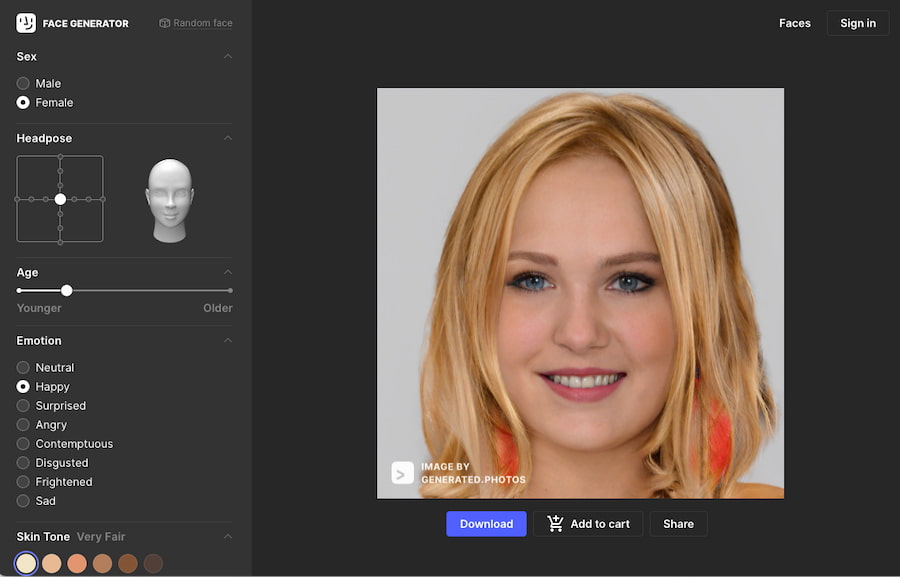Click the Share button
This screenshot has height=577, width=900.
click(x=678, y=524)
